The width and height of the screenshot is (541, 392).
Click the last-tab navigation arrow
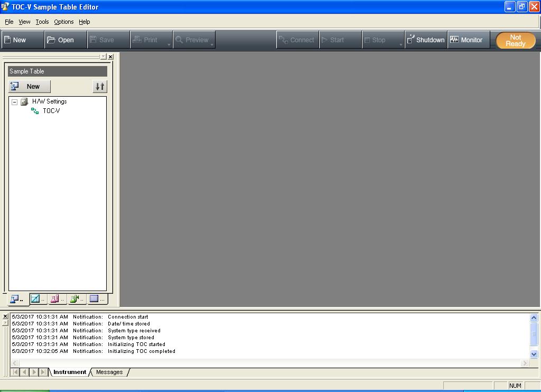(x=43, y=372)
